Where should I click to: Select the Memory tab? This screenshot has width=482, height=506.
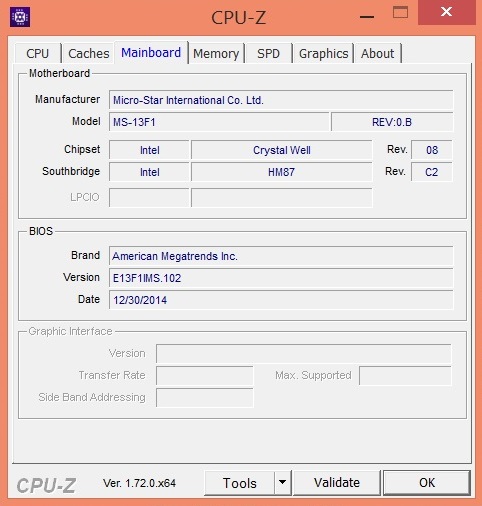(x=216, y=53)
